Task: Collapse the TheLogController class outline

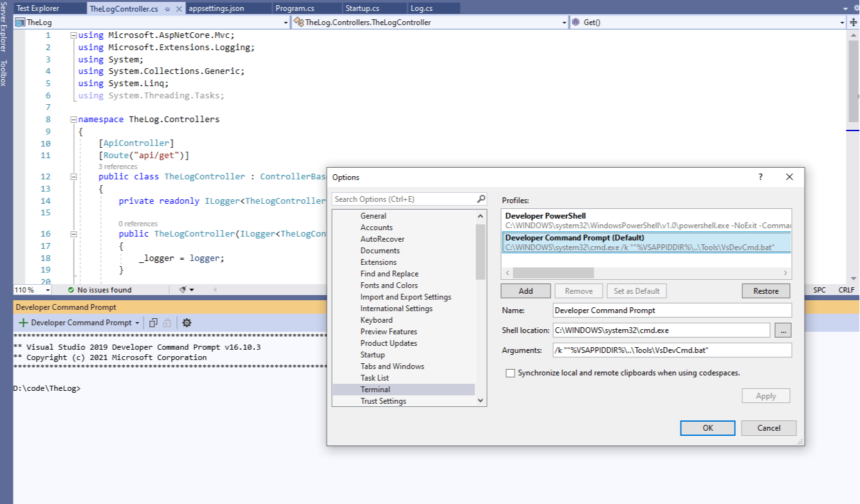Action: coord(73,177)
